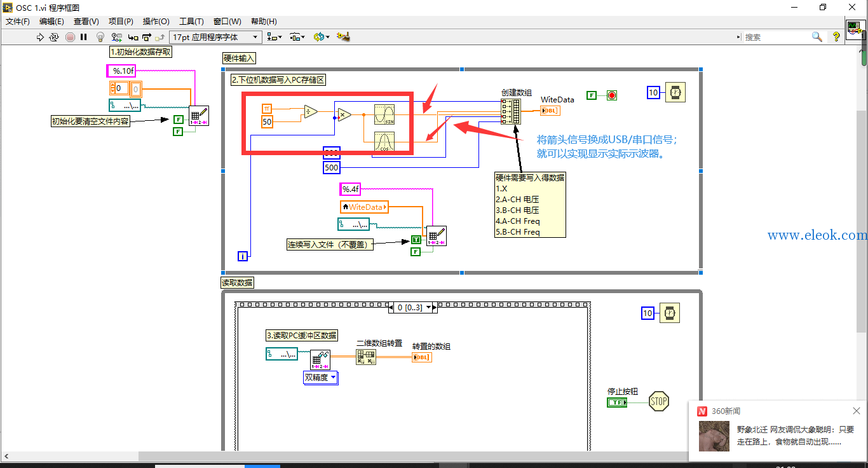Open the case selector 0 [0..3] dropdown
The height and width of the screenshot is (468, 868).
click(x=412, y=308)
